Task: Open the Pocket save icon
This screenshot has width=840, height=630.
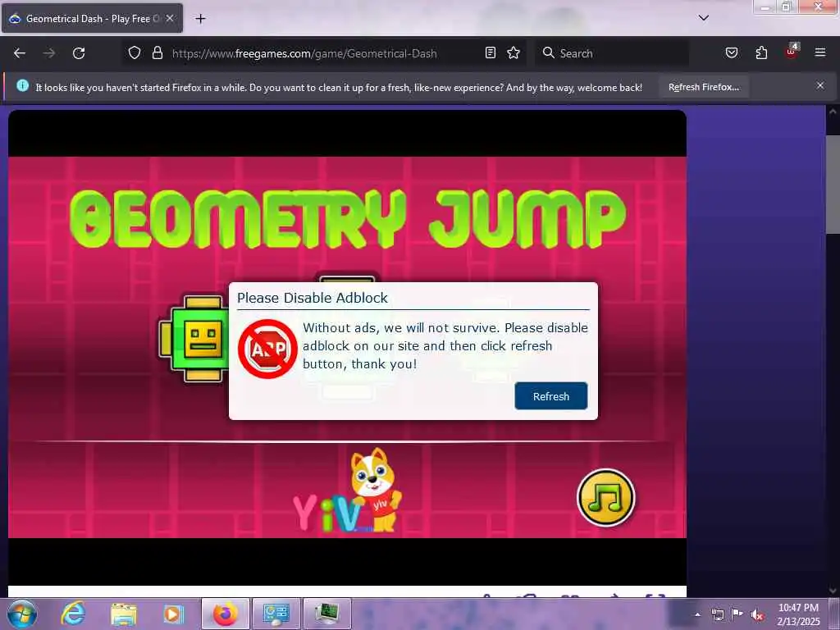Action: [x=731, y=53]
